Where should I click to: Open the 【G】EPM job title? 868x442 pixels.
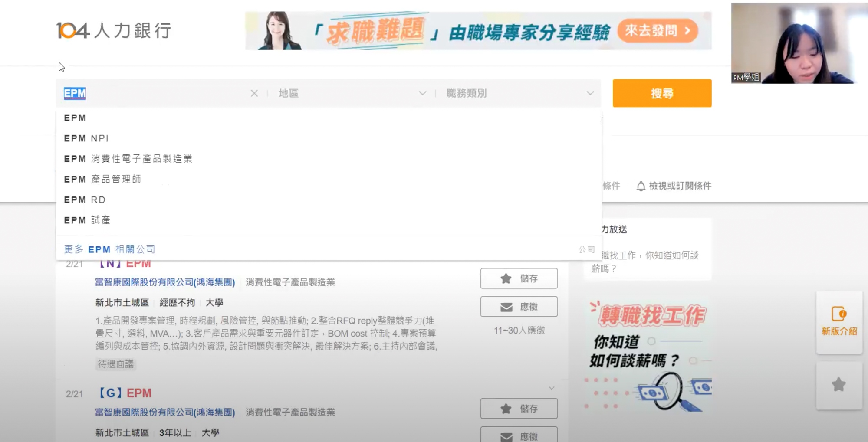click(124, 393)
